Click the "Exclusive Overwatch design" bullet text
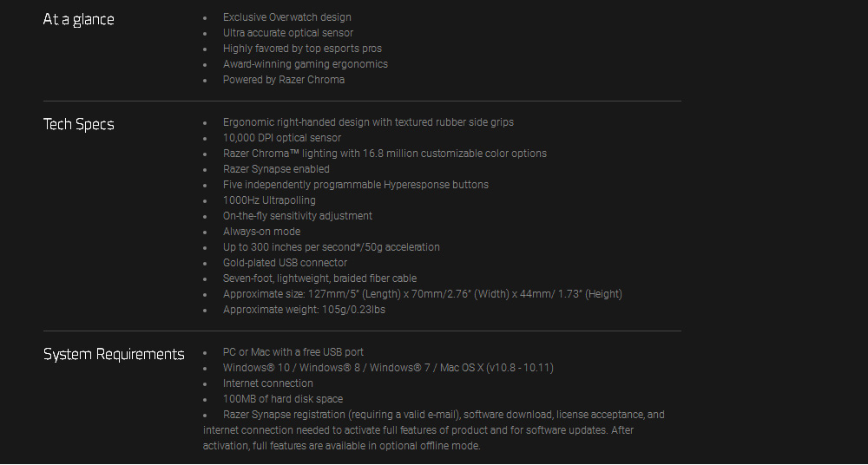The height and width of the screenshot is (465, 868). 286,17
